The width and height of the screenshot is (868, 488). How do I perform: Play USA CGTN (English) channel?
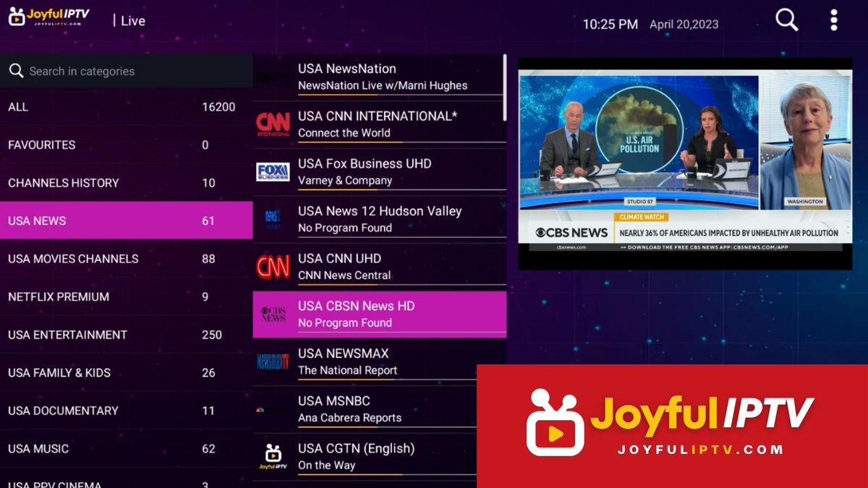[x=365, y=457]
